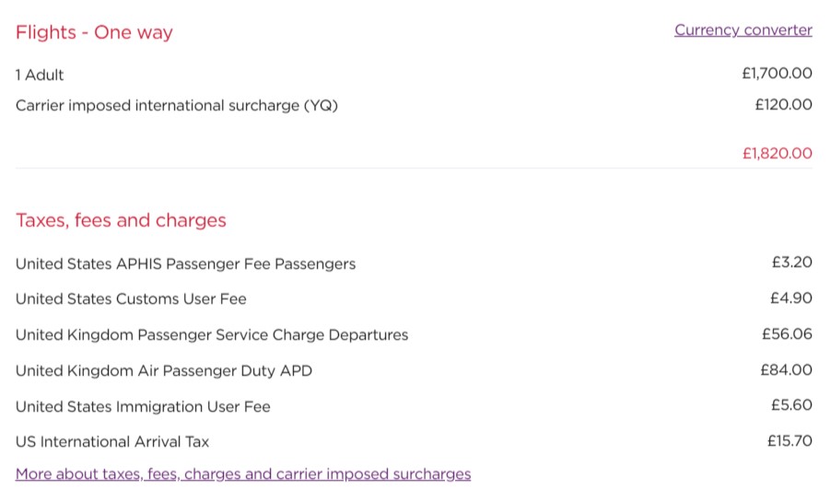Click the £4.90 customs fee amount
This screenshot has width=831, height=504.
pos(791,298)
